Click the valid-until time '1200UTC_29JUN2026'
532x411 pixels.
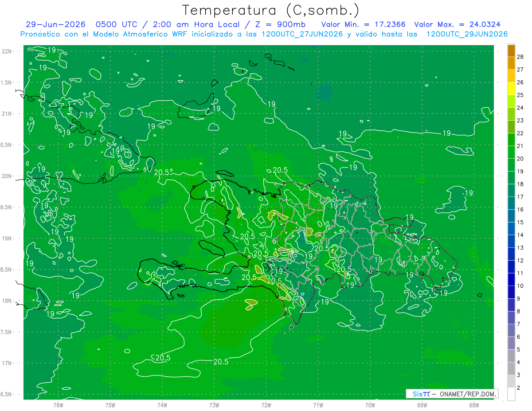[x=467, y=34]
